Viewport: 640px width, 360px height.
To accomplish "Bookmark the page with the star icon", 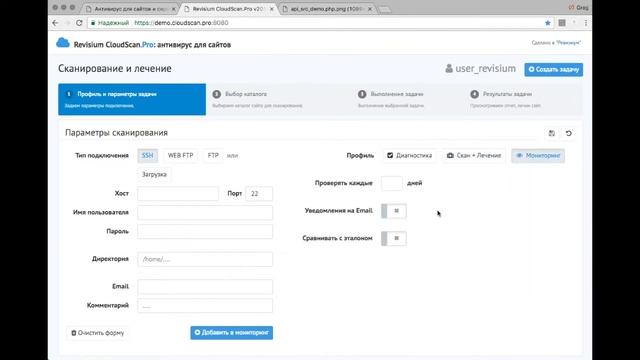I will pos(548,23).
